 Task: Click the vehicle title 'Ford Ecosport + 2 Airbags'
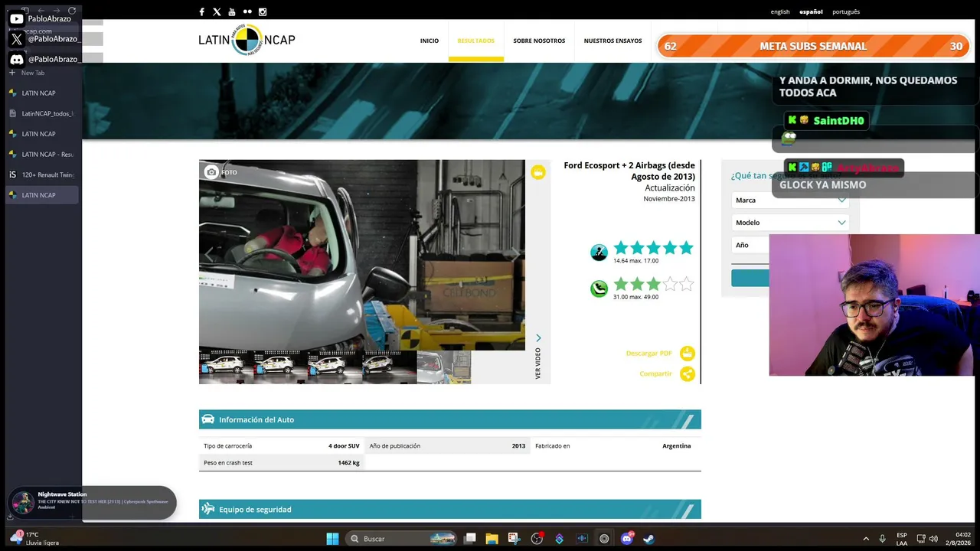[x=629, y=171]
